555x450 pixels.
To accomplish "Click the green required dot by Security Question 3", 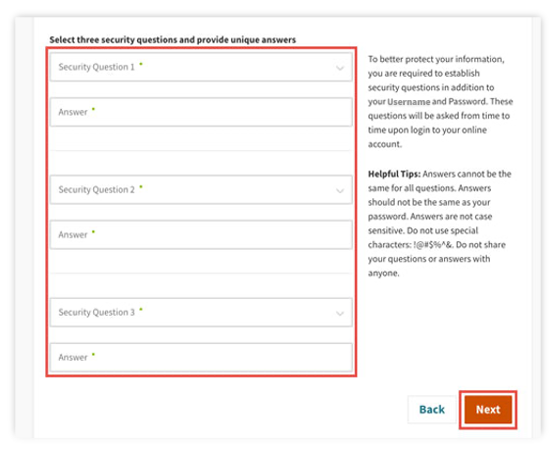I will (141, 309).
